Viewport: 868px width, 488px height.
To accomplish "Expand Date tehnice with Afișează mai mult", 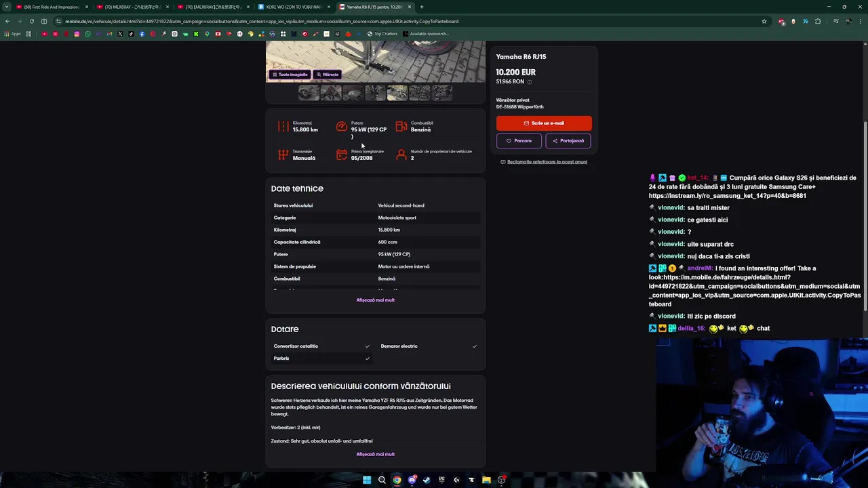I will [376, 300].
